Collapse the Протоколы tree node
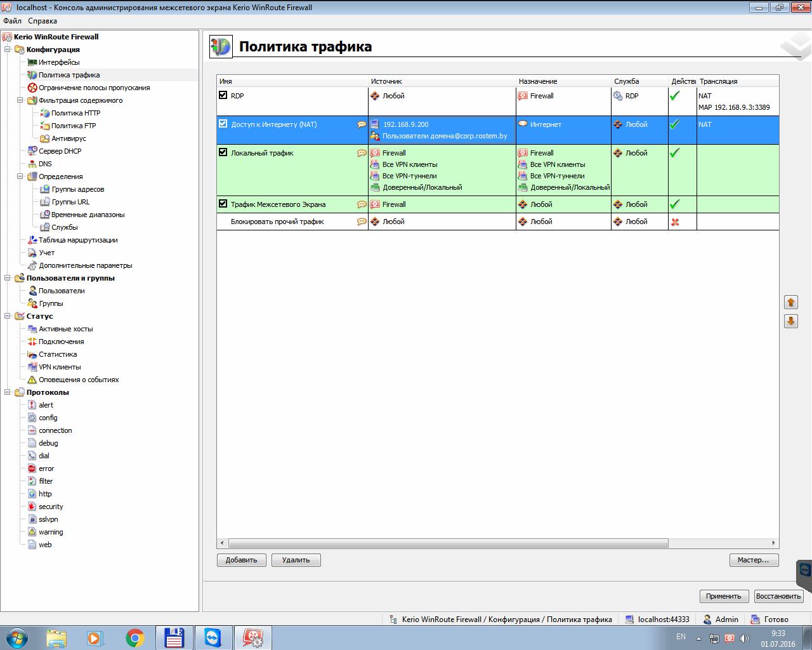Image resolution: width=812 pixels, height=650 pixels. click(x=8, y=392)
